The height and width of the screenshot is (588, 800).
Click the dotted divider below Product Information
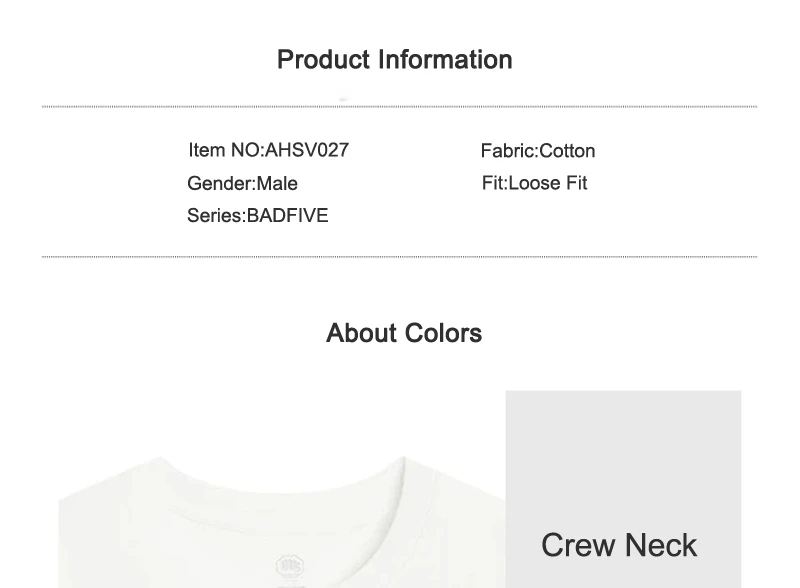tap(399, 107)
